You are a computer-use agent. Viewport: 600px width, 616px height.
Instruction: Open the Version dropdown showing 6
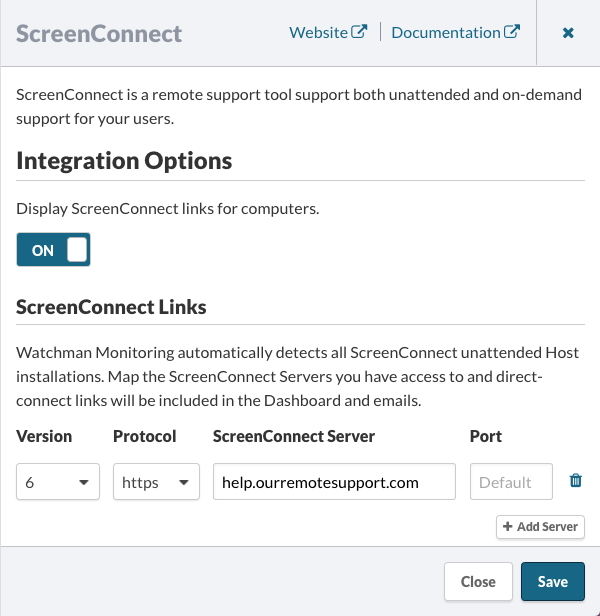point(58,482)
